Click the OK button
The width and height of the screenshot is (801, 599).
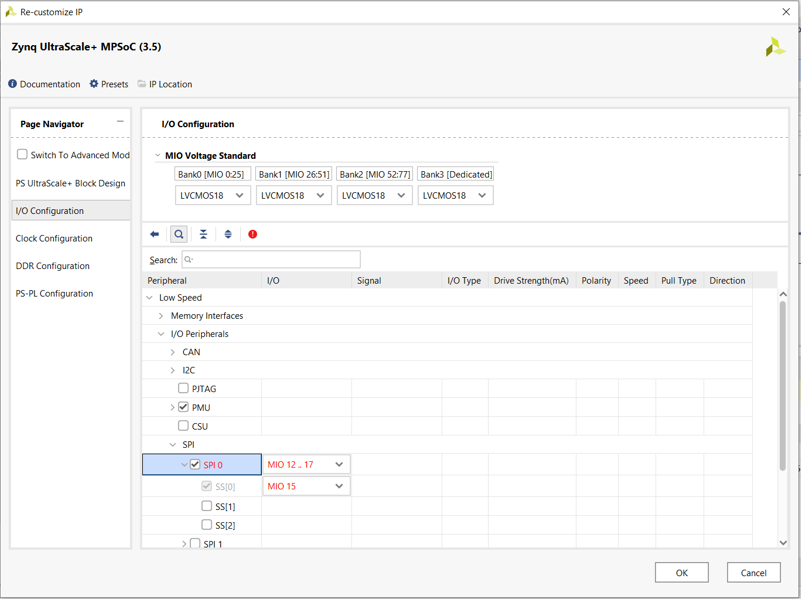click(681, 572)
